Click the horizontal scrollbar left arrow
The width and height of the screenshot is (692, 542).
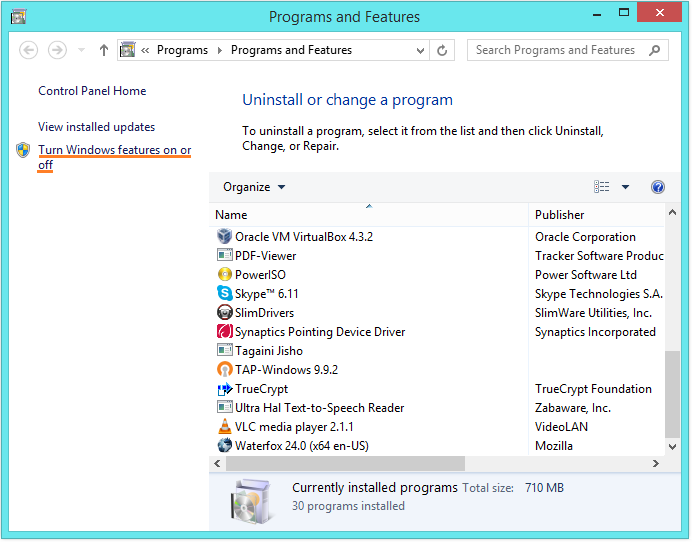tap(217, 463)
